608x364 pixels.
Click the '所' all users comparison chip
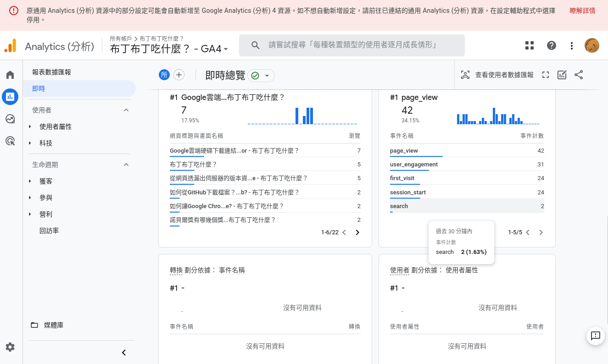tap(164, 75)
